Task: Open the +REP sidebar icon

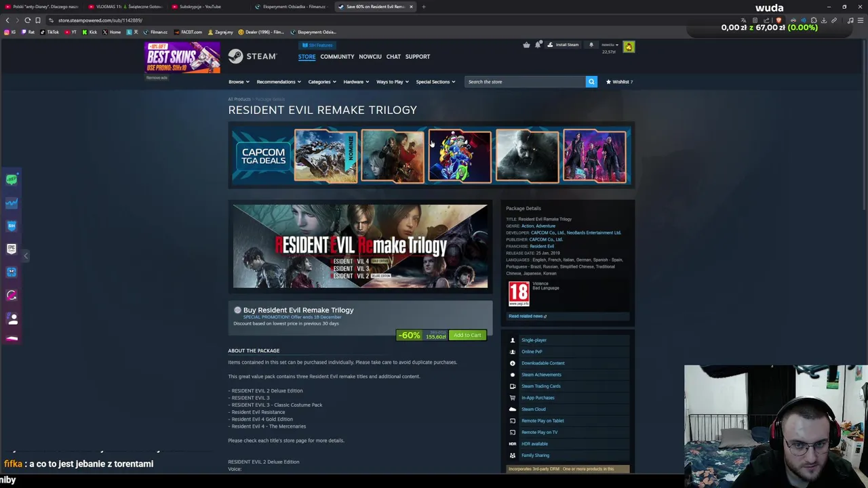Action: (12, 180)
